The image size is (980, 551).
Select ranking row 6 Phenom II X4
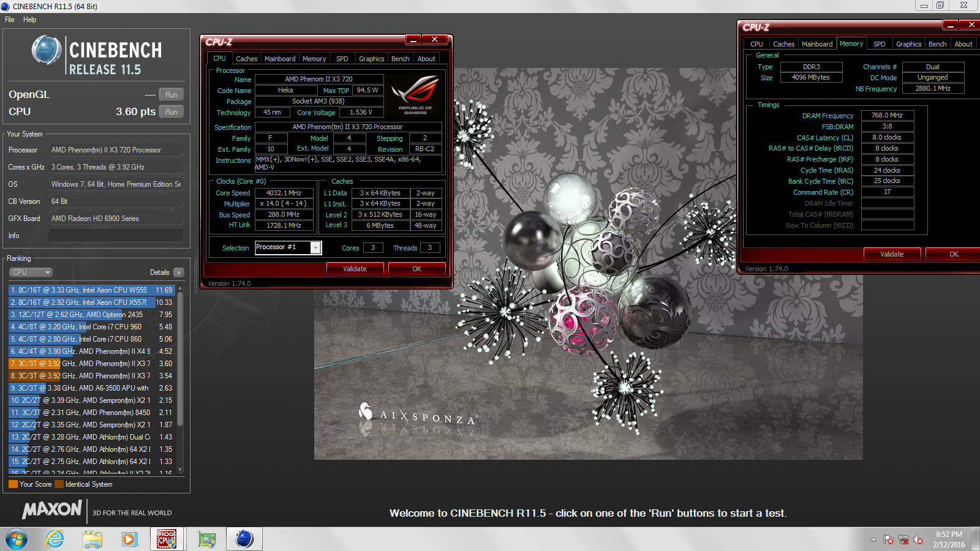[92, 351]
